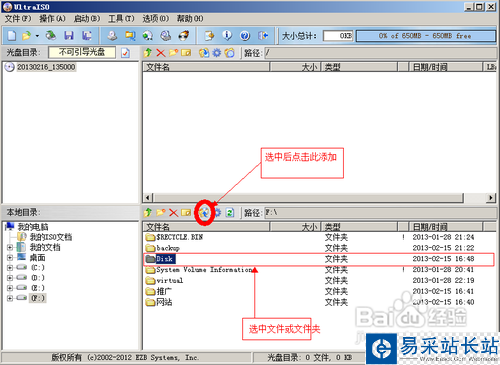This screenshot has height=365, width=500.
Task: Expand the (C:) drive node
Action: (10, 268)
